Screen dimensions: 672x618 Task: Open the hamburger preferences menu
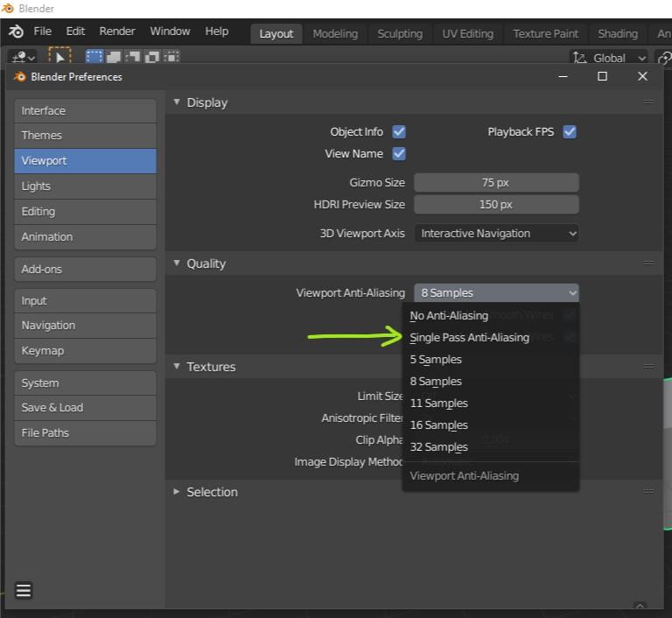point(24,590)
